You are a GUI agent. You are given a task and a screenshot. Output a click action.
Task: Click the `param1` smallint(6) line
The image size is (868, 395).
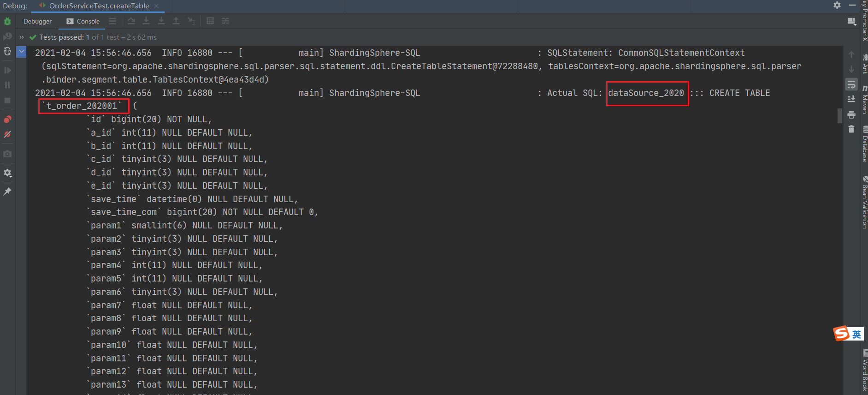point(184,226)
